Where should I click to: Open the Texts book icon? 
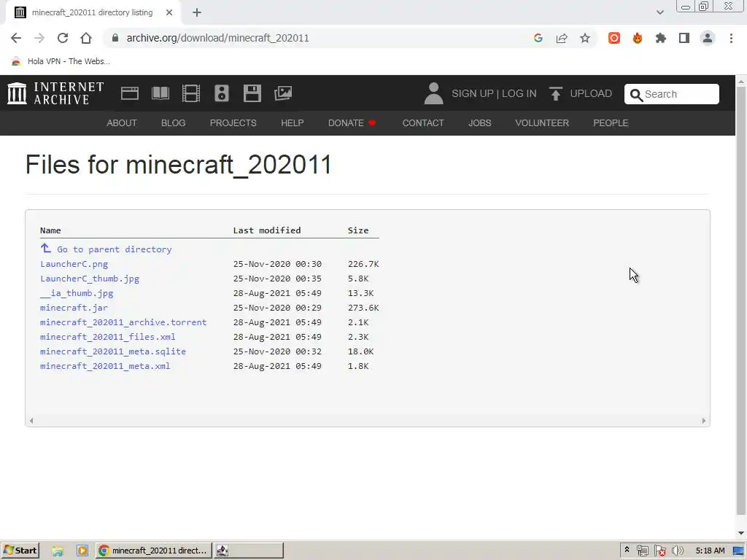pos(160,93)
